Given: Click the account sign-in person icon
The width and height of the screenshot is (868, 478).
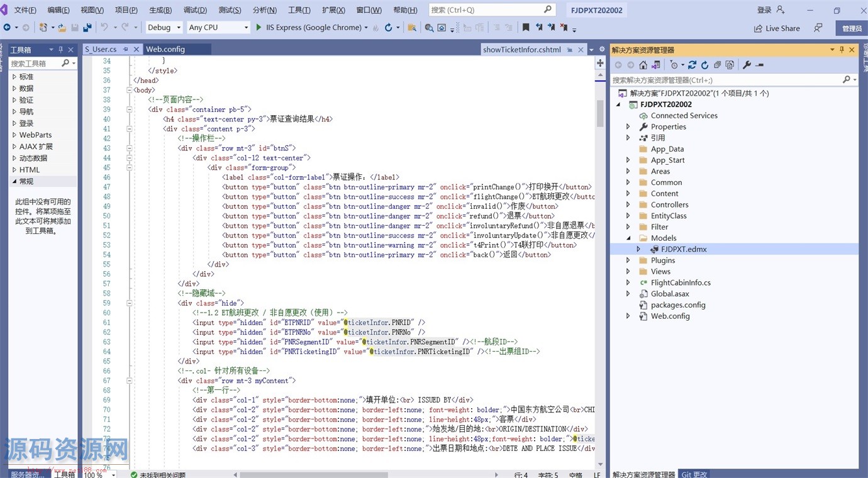Looking at the screenshot, I should (x=781, y=9).
